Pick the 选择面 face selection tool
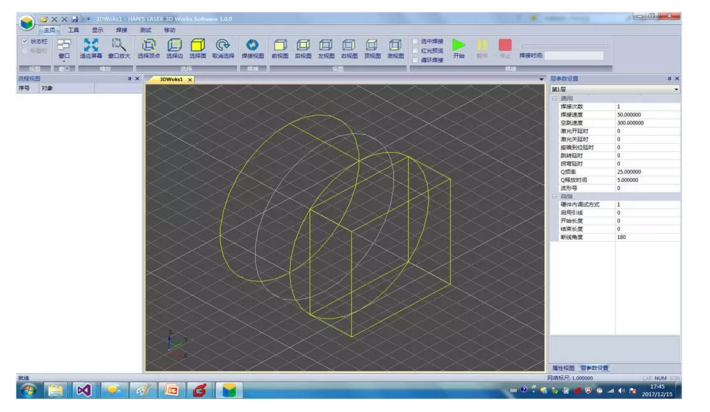This screenshot has width=710, height=412. [x=198, y=47]
